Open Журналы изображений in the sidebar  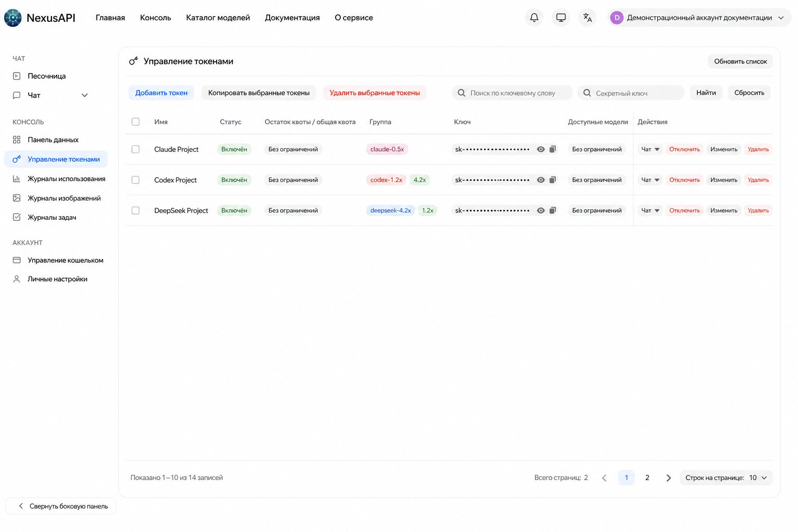[x=56, y=198]
